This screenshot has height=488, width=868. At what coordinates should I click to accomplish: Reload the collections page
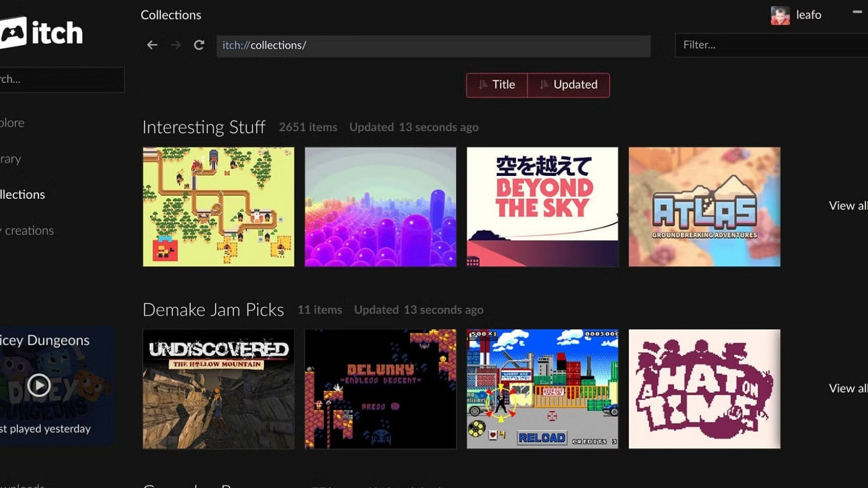[x=199, y=45]
